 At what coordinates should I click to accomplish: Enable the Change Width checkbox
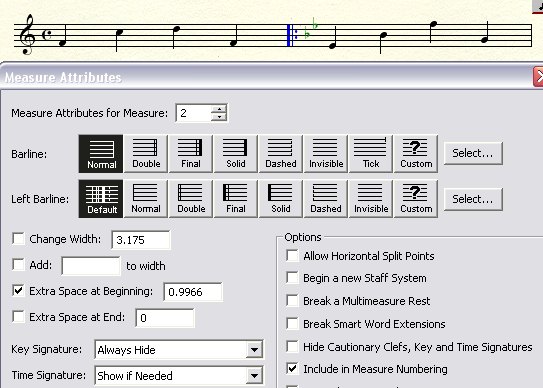pos(18,239)
